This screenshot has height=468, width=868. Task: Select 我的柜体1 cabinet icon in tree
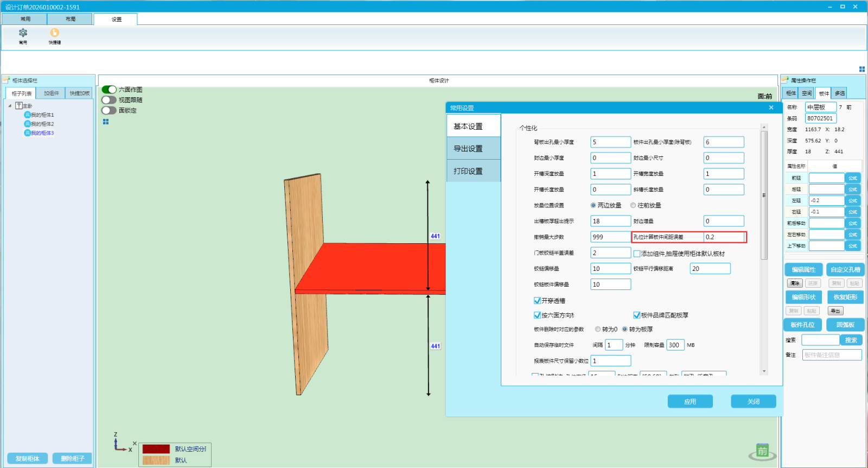coord(27,115)
